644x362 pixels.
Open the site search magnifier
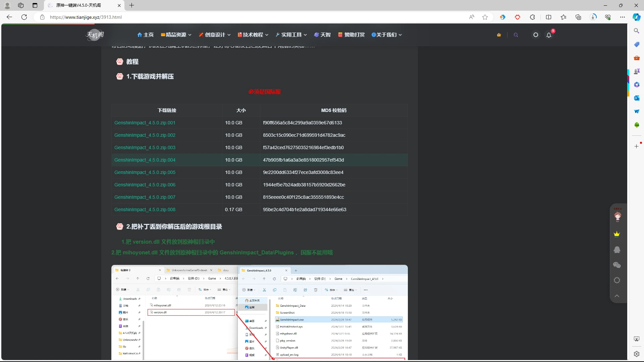coord(516,35)
